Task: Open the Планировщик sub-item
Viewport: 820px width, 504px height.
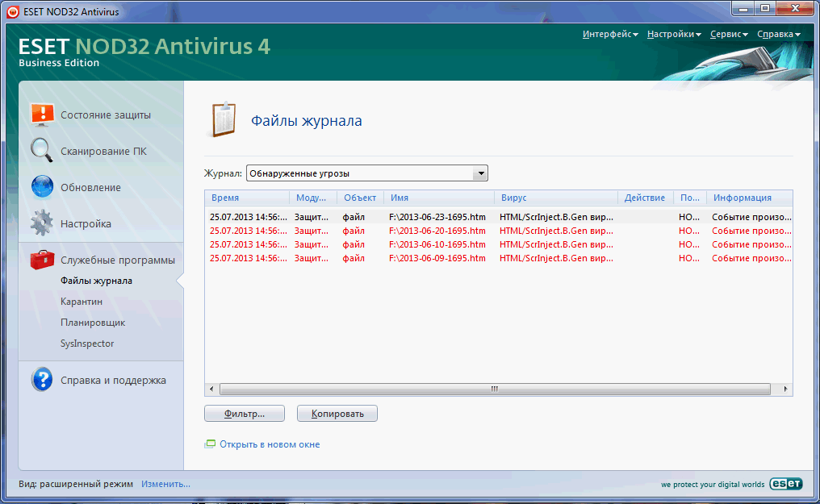Action: 93,323
